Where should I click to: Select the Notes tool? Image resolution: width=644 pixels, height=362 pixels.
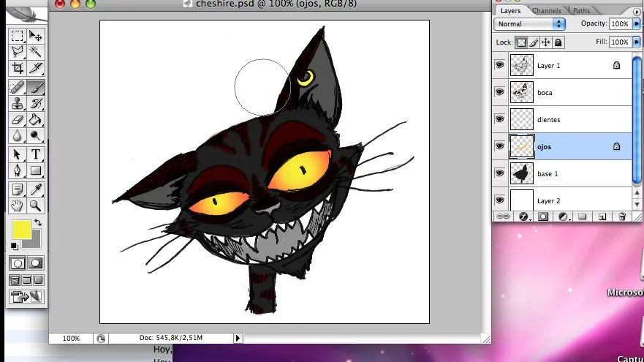tap(18, 189)
